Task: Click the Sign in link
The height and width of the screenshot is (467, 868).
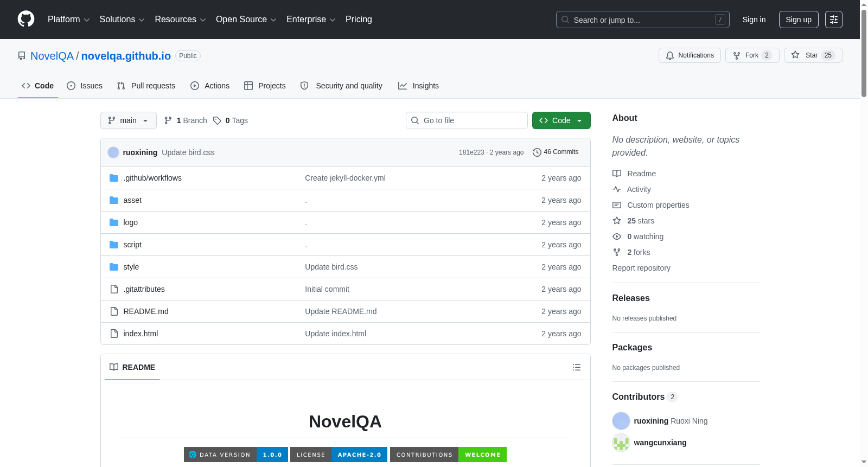Action: 754,20
